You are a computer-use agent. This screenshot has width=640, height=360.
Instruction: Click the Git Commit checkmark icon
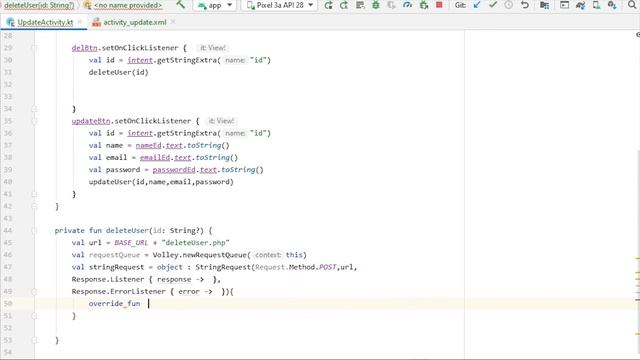coord(493,5)
